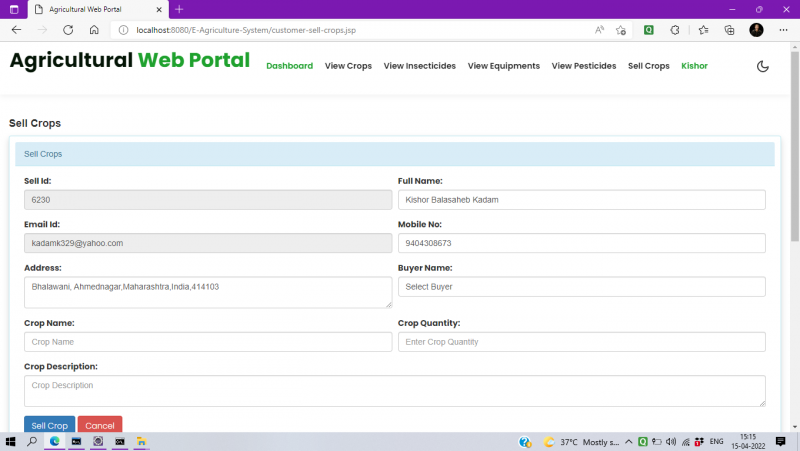Open Eclipse icon in taskbar
This screenshot has height=451, width=800.
point(98,441)
